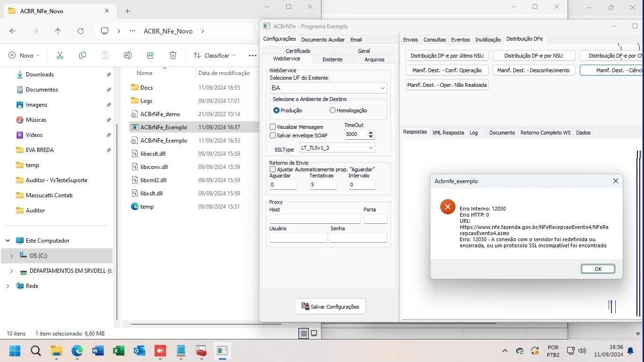Screen dimensions: 644x362
Task: Close the Acbrnfe_exemplo error dialog with X
Action: (615, 181)
